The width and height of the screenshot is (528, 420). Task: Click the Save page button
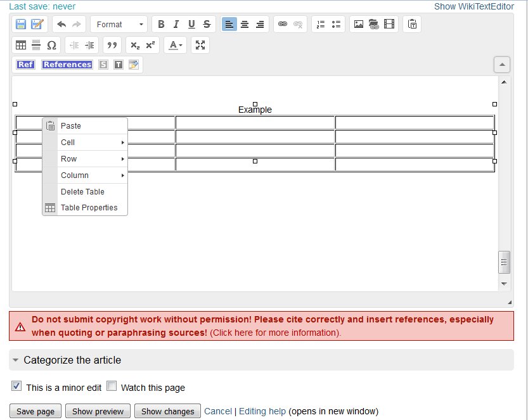35,410
